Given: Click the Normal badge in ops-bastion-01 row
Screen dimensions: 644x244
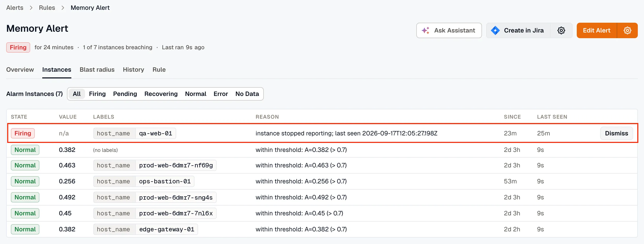Looking at the screenshot, I should pos(25,181).
